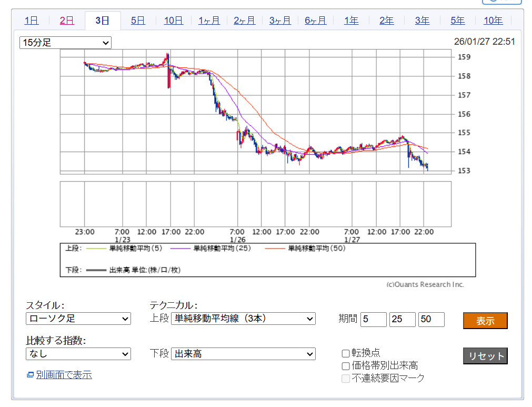The height and width of the screenshot is (407, 532).
Task: Toggle the 価格帯別出来高 checkbox
Action: pyautogui.click(x=346, y=366)
